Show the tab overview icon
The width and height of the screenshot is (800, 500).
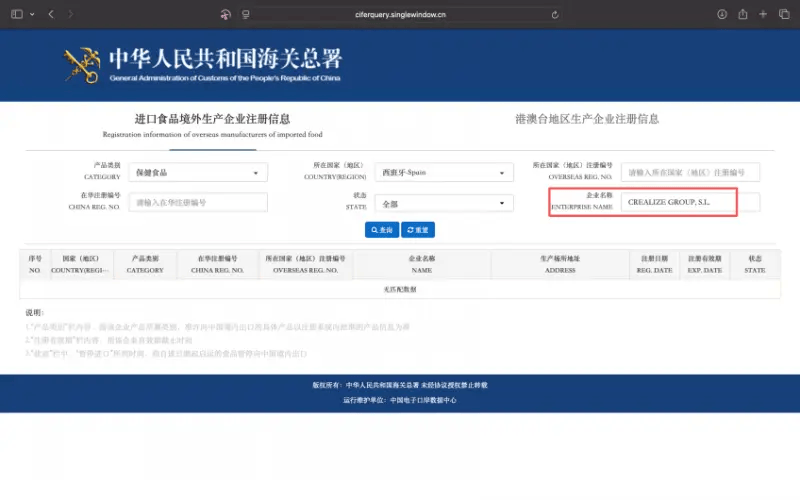pos(785,15)
